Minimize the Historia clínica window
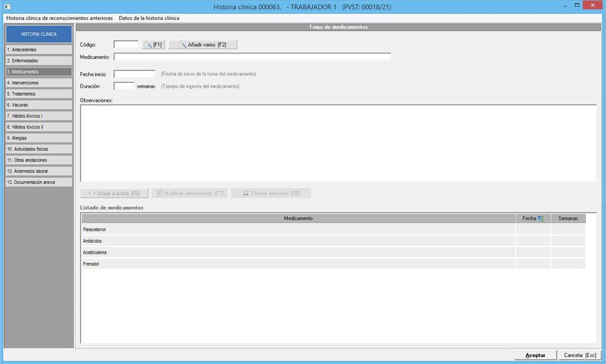606x364 pixels. [566, 6]
